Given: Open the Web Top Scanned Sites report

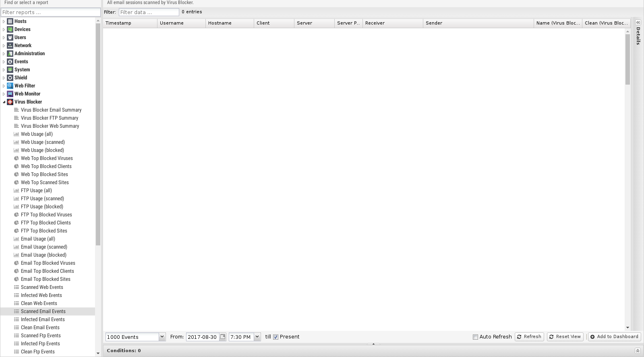Looking at the screenshot, I should tap(45, 183).
